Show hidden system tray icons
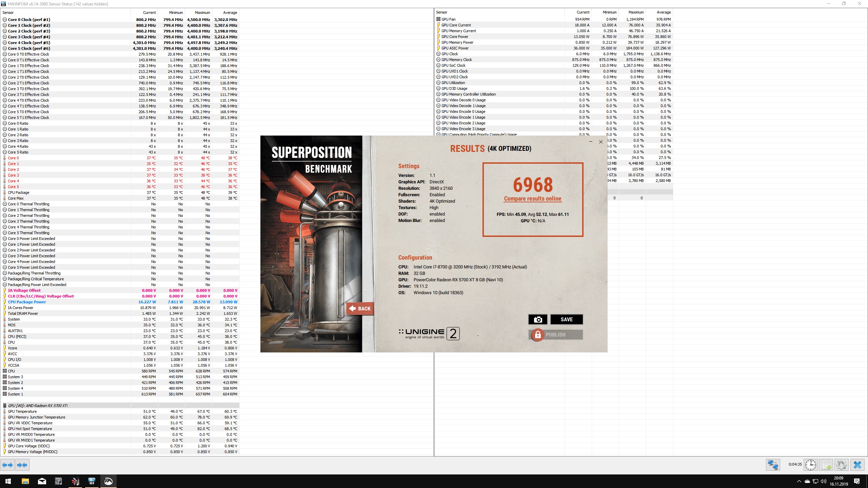Viewport: 868px width, 488px height. [799, 481]
